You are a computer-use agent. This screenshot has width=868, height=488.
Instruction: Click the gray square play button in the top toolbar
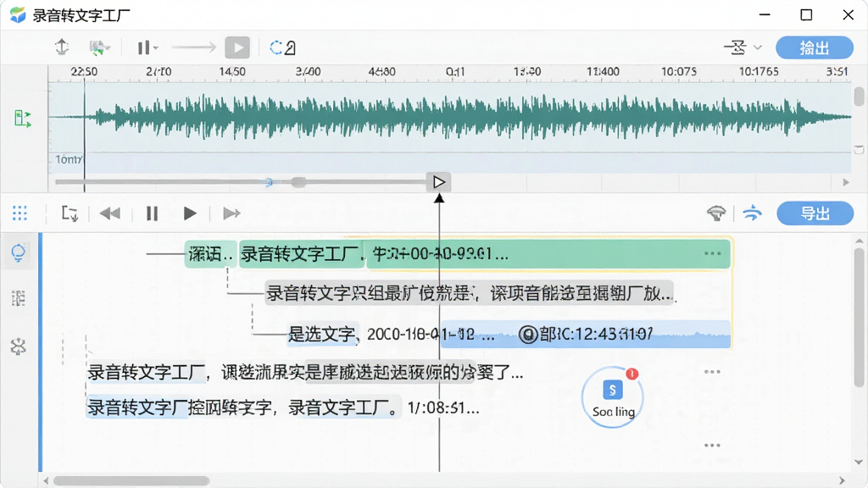click(237, 47)
